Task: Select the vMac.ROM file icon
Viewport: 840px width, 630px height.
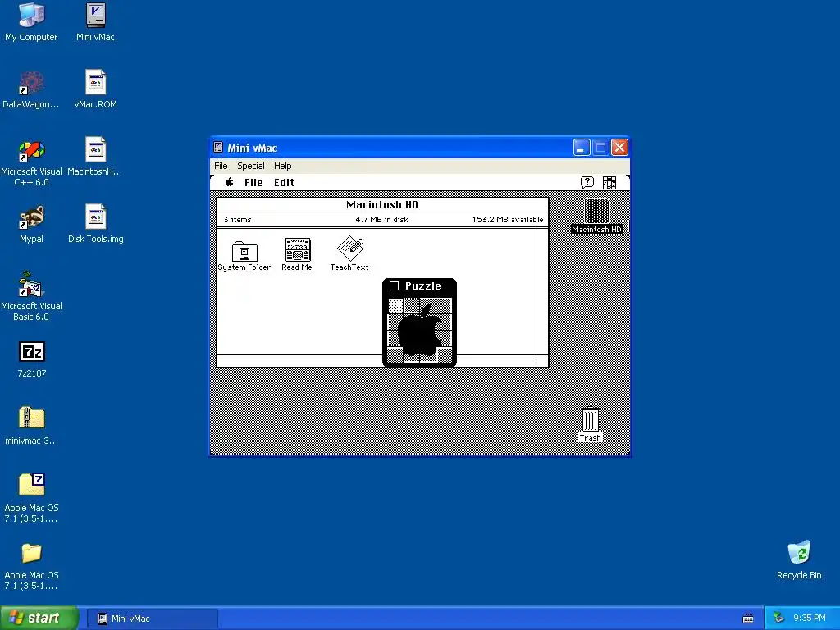Action: [95, 89]
